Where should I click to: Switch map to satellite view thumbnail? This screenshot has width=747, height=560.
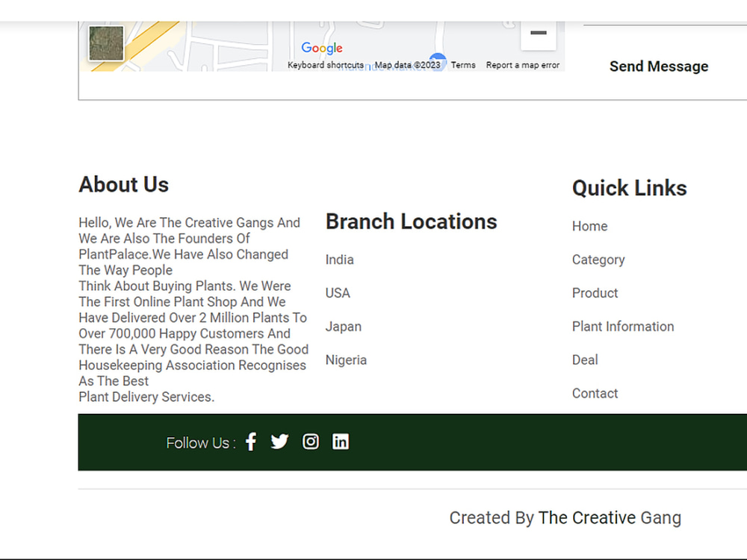pyautogui.click(x=106, y=43)
